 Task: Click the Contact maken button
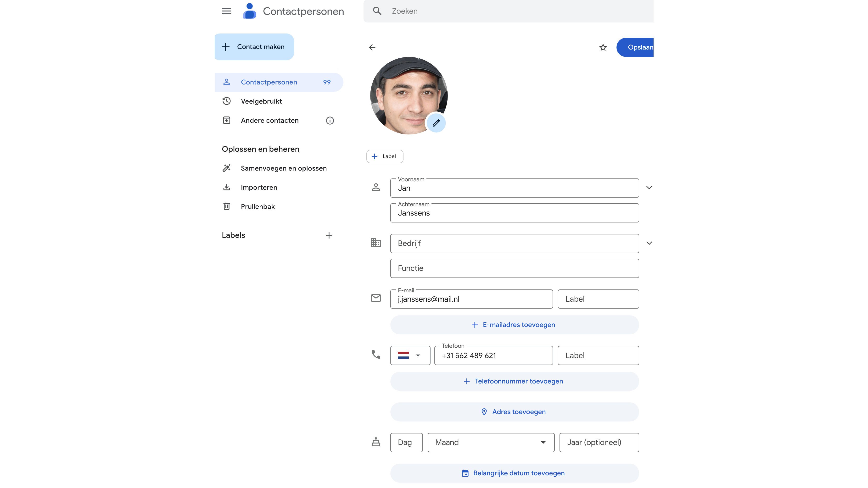pyautogui.click(x=254, y=47)
